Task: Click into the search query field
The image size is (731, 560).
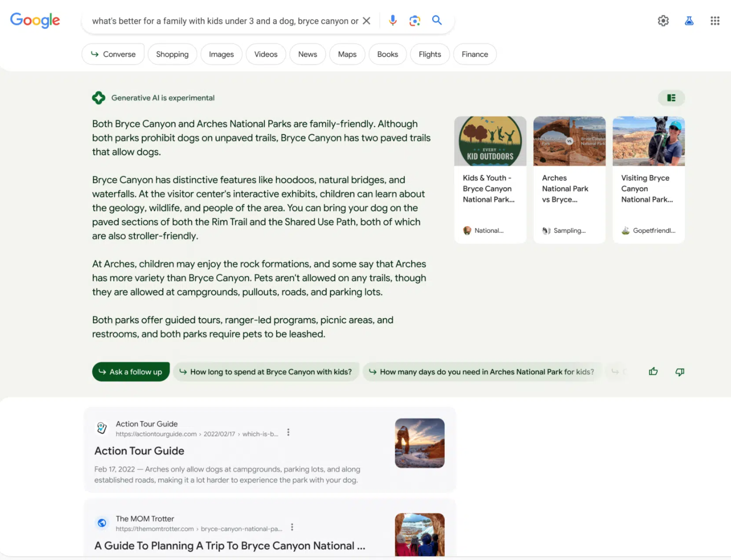Action: (225, 21)
